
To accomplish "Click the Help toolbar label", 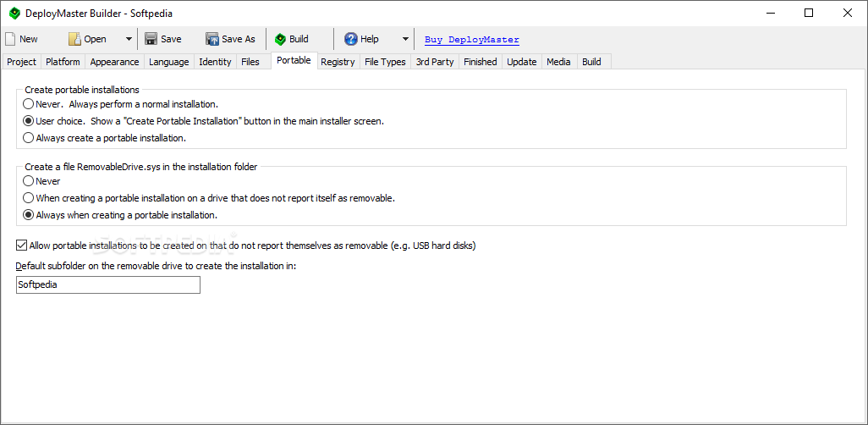I will coord(369,39).
